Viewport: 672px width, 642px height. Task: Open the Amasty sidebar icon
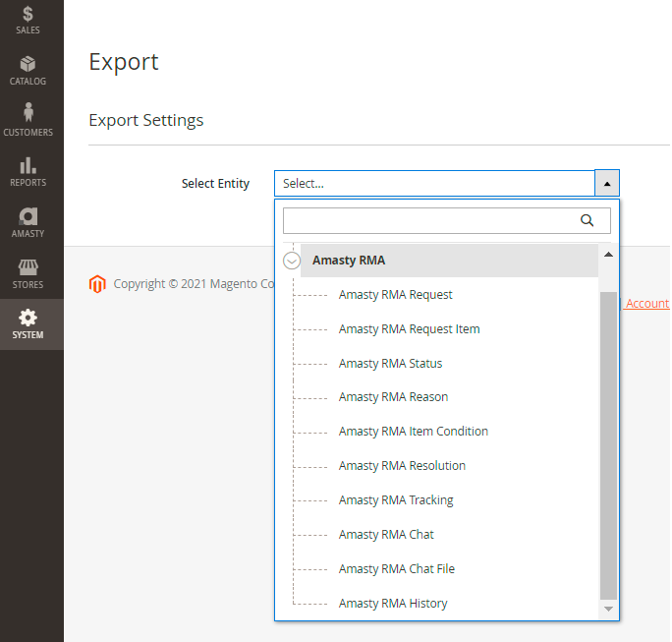28,216
